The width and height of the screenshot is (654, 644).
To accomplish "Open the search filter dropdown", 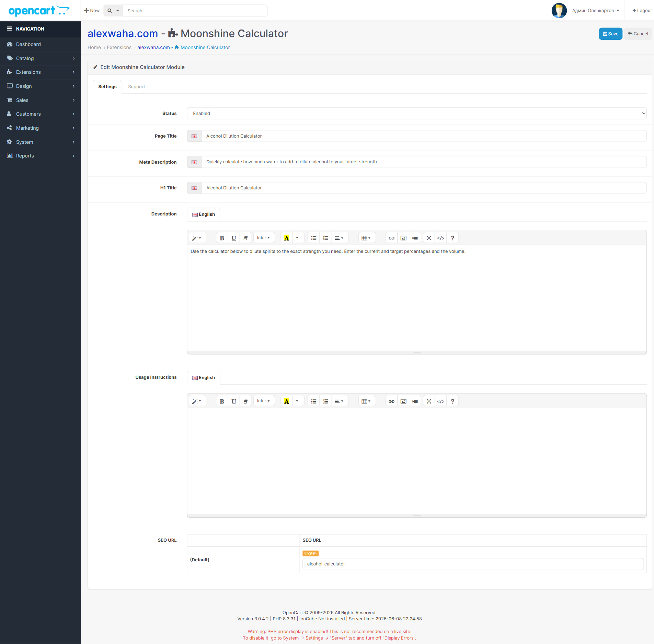I will coord(113,11).
